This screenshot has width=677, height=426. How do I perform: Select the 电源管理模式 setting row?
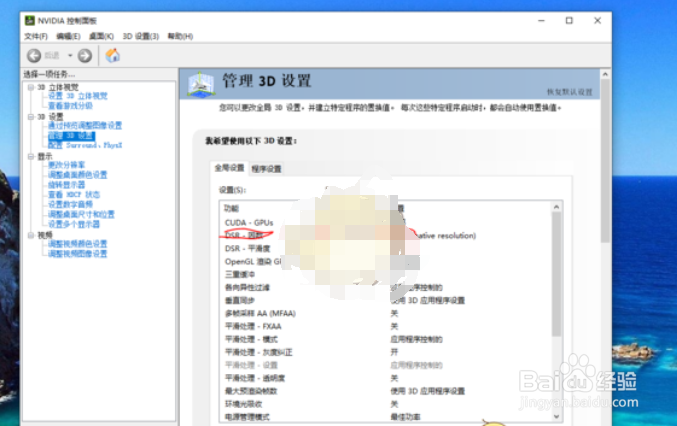(386, 417)
